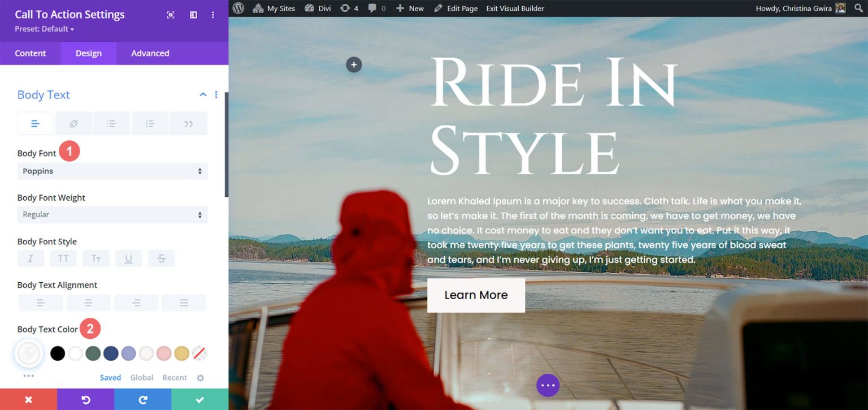Switch swatches to the Global group

click(141, 377)
